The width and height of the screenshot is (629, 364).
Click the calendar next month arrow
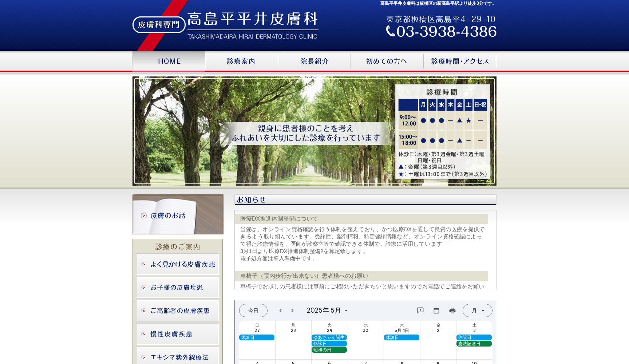click(x=292, y=310)
